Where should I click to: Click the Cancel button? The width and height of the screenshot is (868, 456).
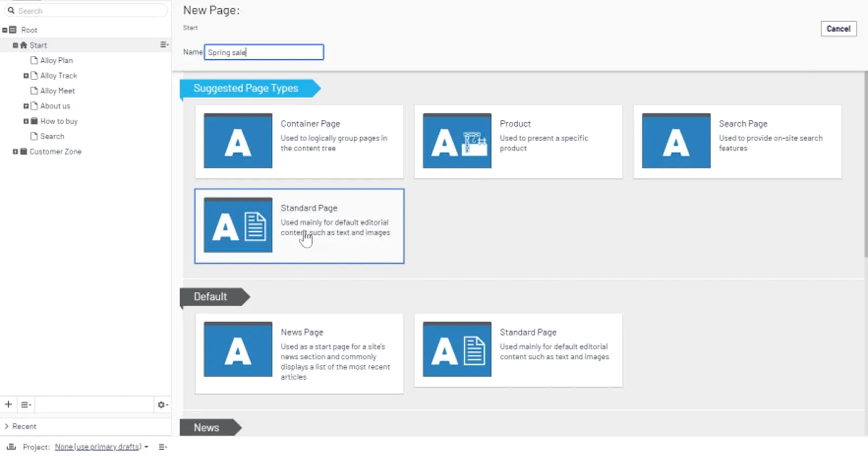(x=839, y=29)
